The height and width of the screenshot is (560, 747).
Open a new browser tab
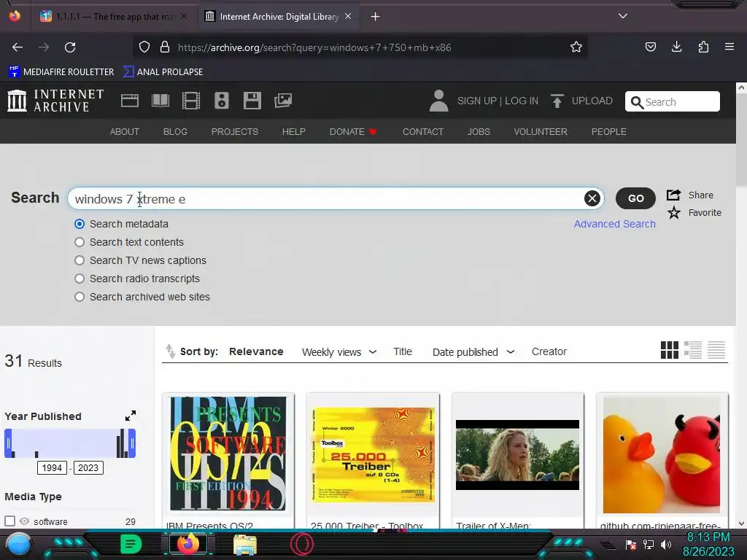coord(376,17)
